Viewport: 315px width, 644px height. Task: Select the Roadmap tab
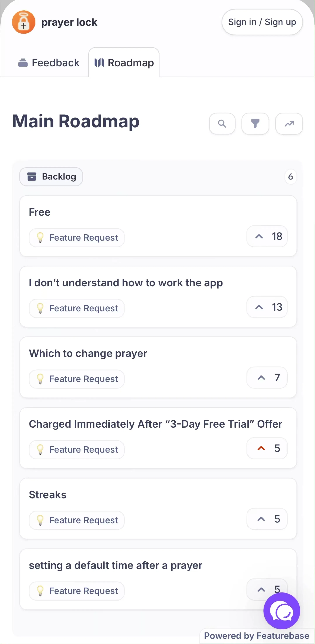coord(124,62)
